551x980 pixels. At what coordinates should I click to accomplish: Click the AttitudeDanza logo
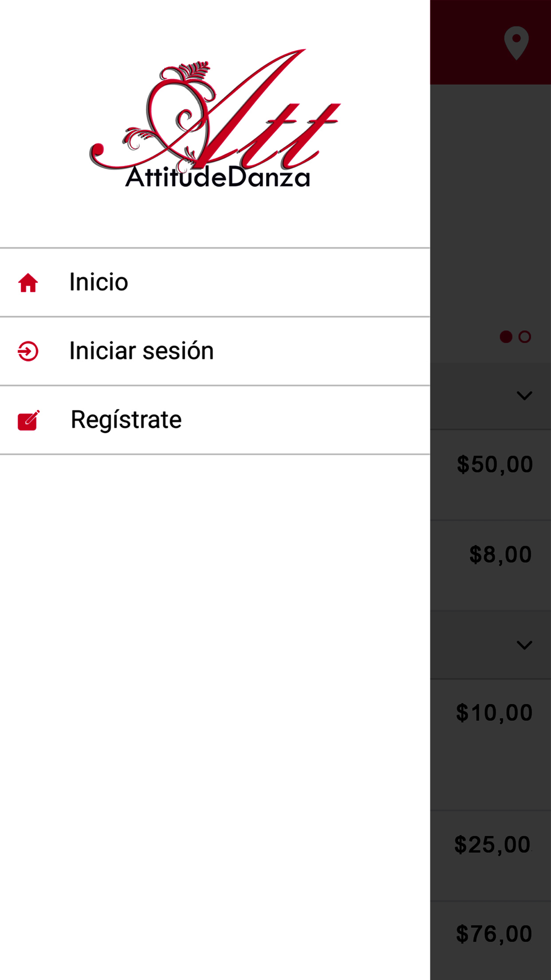pos(215,119)
